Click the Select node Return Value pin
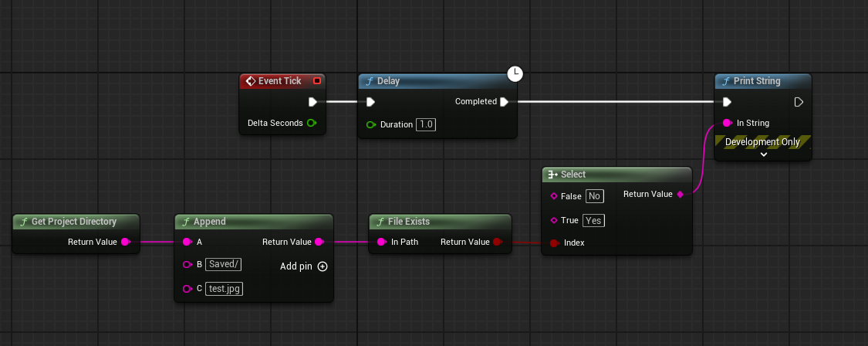Screen dimensions: 868x346 (680, 195)
